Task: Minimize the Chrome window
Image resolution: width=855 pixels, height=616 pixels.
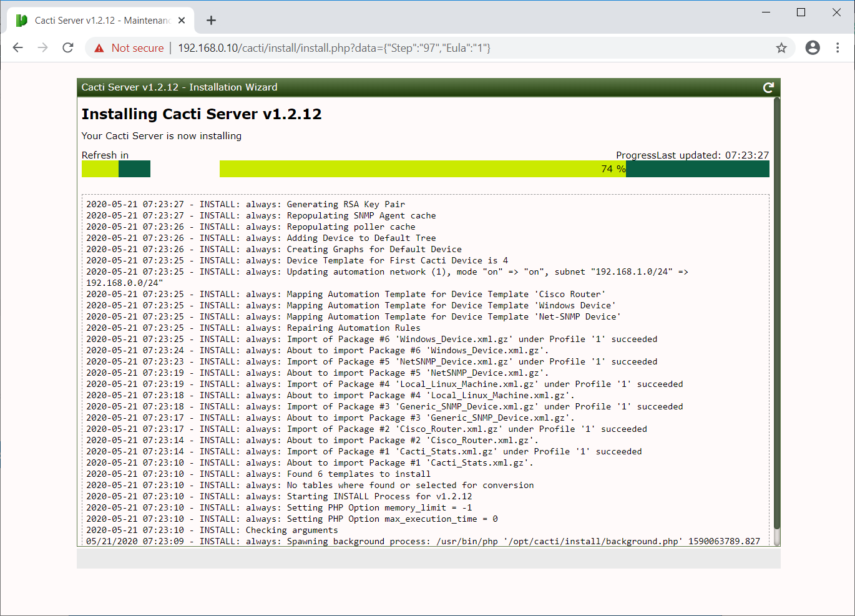Action: pyautogui.click(x=766, y=12)
